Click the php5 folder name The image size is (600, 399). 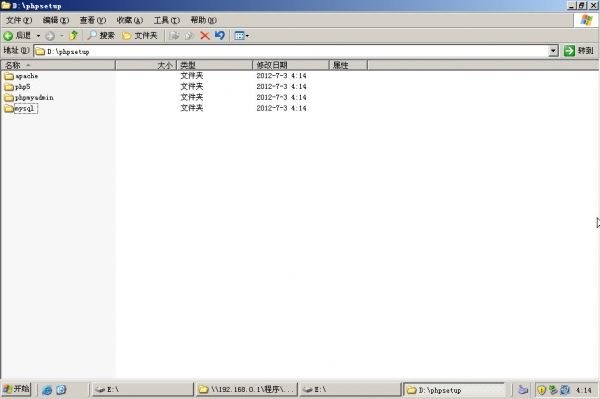pyautogui.click(x=23, y=87)
